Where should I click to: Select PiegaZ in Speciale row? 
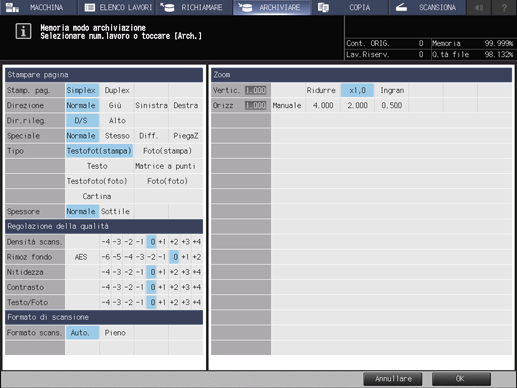186,136
